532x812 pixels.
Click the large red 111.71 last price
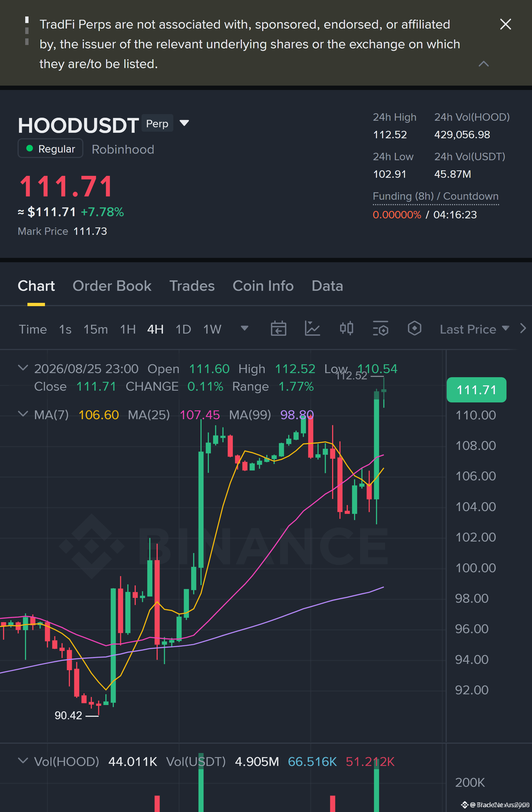(66, 187)
